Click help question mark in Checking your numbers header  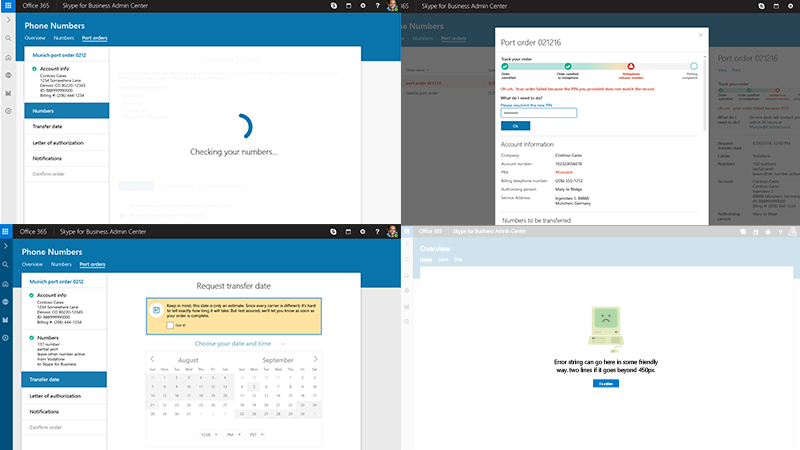(x=377, y=6)
